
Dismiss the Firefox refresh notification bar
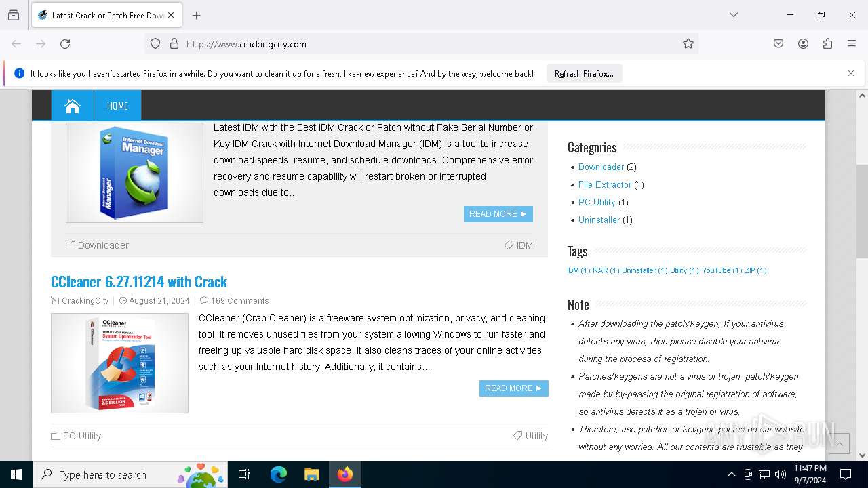coord(851,73)
